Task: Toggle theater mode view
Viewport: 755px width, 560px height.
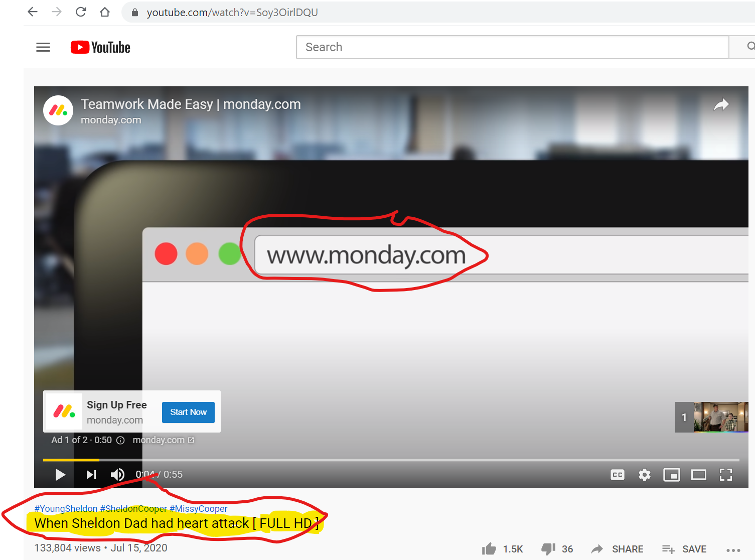Action: pyautogui.click(x=698, y=475)
